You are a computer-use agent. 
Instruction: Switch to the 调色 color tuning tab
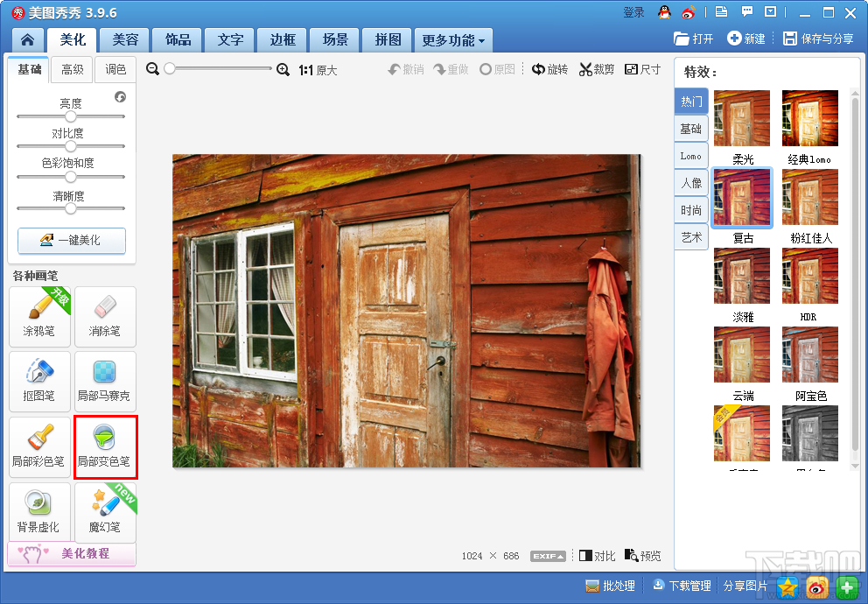tap(115, 70)
